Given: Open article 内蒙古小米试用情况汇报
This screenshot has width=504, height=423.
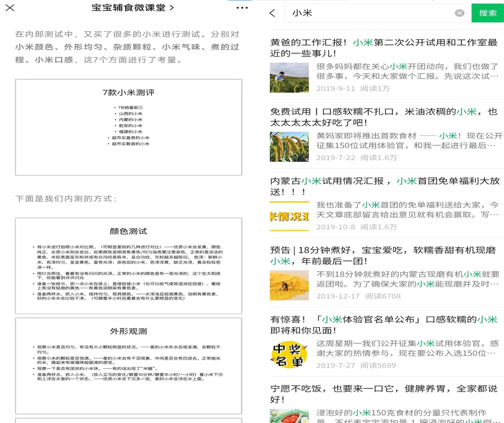Looking at the screenshot, I should click(x=383, y=186).
